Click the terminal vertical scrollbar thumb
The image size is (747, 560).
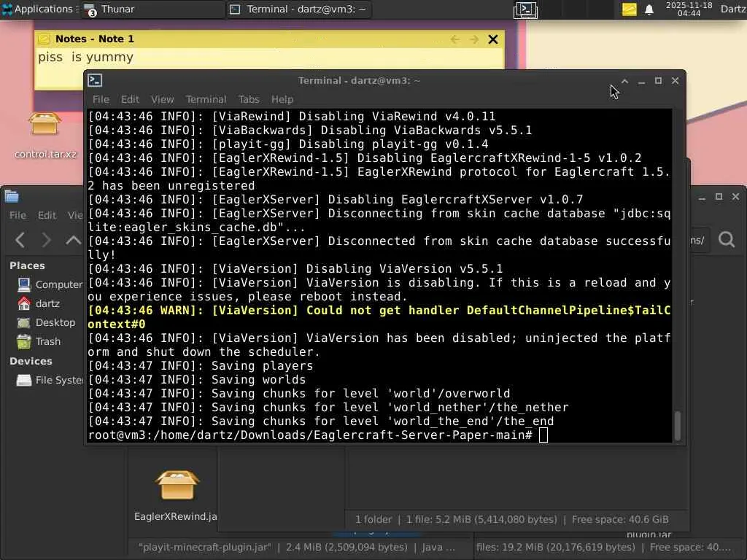(x=678, y=426)
